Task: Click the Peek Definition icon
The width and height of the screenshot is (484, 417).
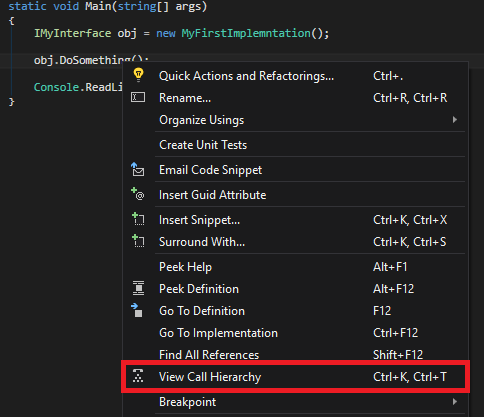Action: (138, 288)
